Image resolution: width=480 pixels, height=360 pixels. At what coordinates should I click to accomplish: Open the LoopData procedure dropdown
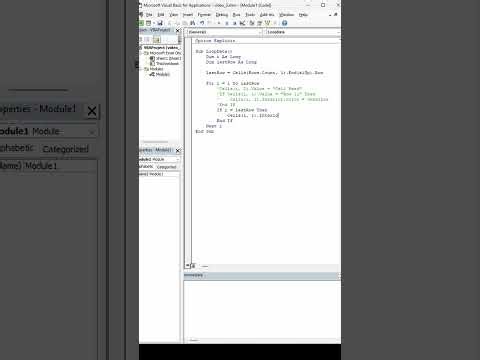338,32
